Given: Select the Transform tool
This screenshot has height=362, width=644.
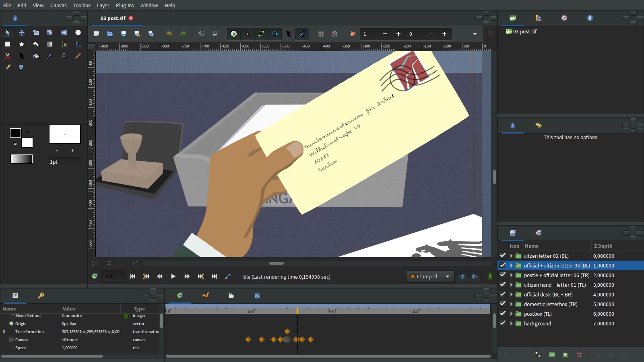Looking at the screenshot, I should [22, 33].
